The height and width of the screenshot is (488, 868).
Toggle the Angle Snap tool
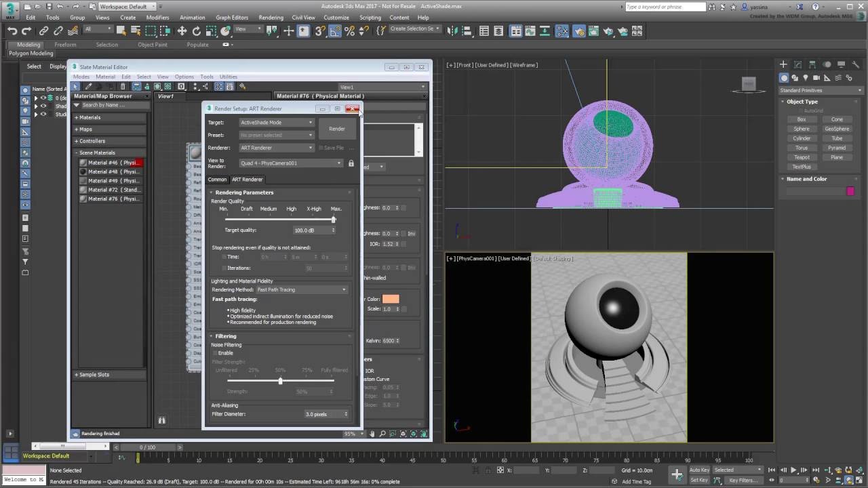tap(336, 30)
